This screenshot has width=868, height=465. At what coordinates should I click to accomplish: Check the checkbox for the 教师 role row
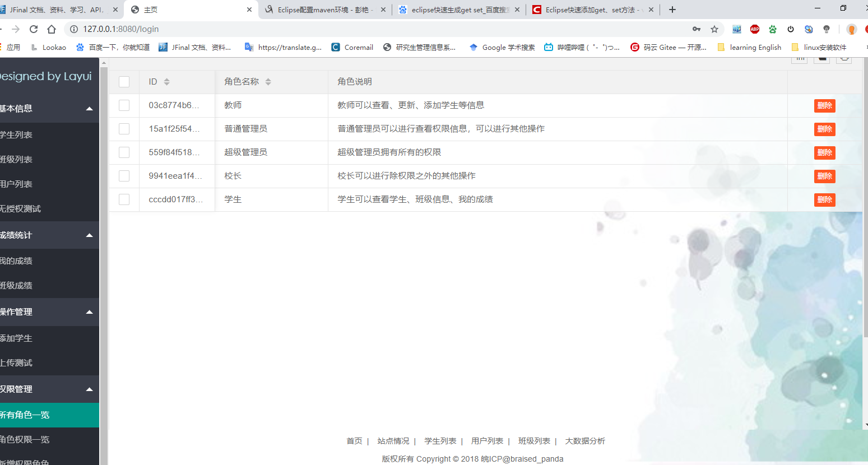tap(124, 105)
